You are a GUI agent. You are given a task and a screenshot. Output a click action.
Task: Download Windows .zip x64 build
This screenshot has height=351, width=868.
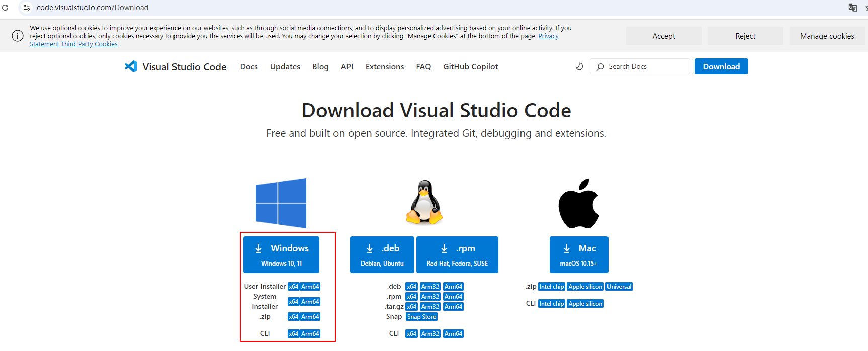click(294, 317)
